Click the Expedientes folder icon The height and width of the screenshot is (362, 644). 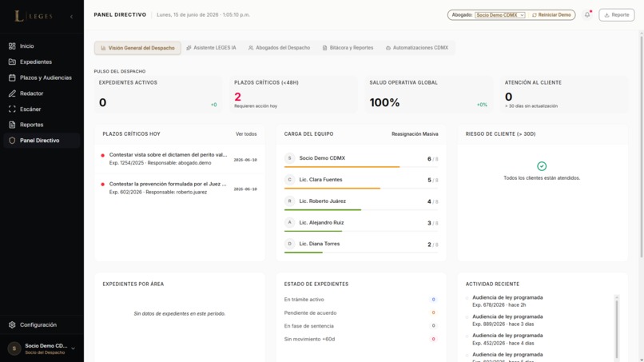coord(12,62)
